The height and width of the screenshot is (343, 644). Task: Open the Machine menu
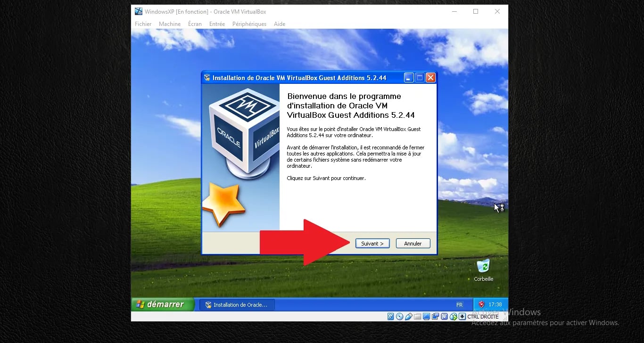point(169,24)
